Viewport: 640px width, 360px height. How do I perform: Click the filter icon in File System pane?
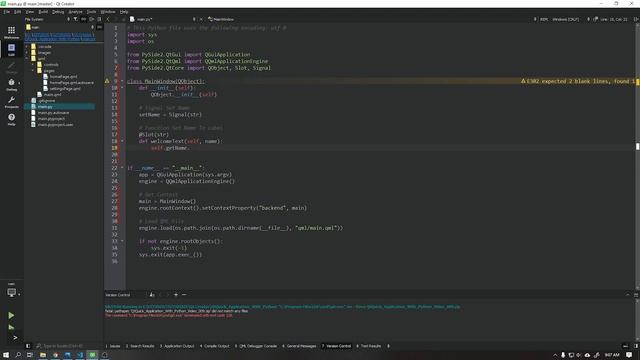click(76, 19)
